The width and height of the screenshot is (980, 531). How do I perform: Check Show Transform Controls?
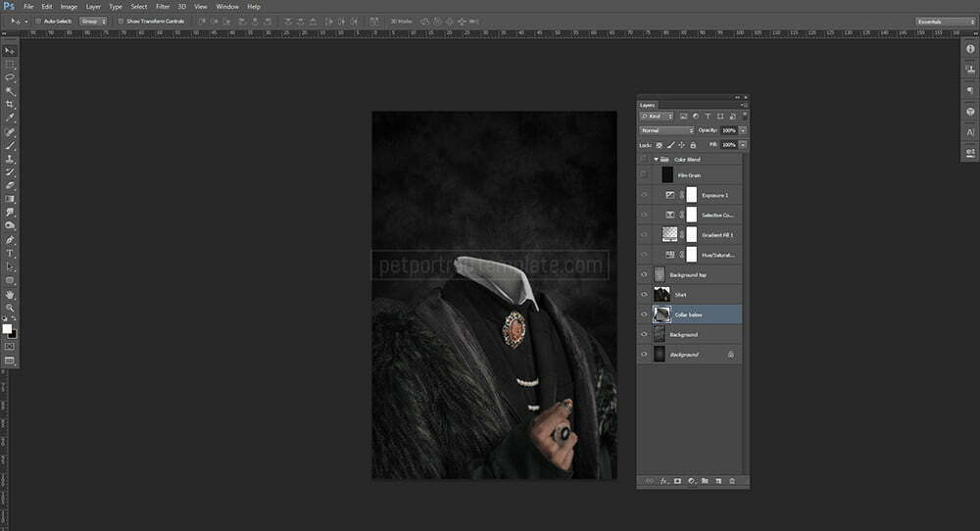tap(121, 21)
